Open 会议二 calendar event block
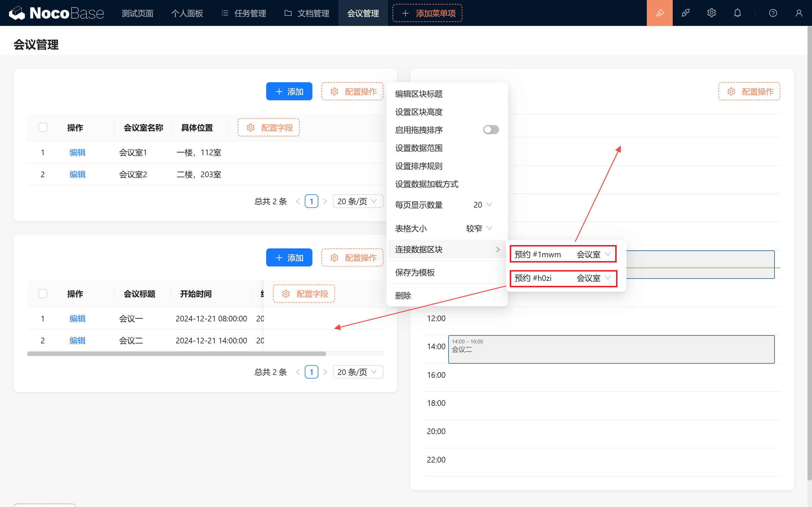 click(611, 349)
